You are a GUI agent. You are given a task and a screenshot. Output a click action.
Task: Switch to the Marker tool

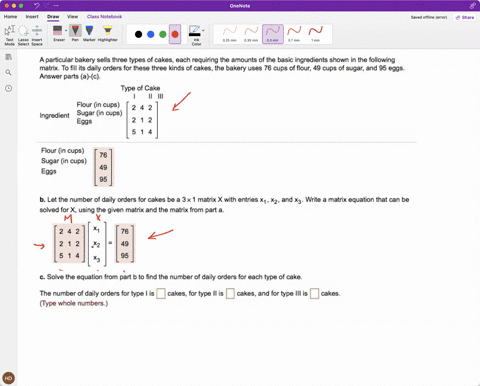pos(89,33)
